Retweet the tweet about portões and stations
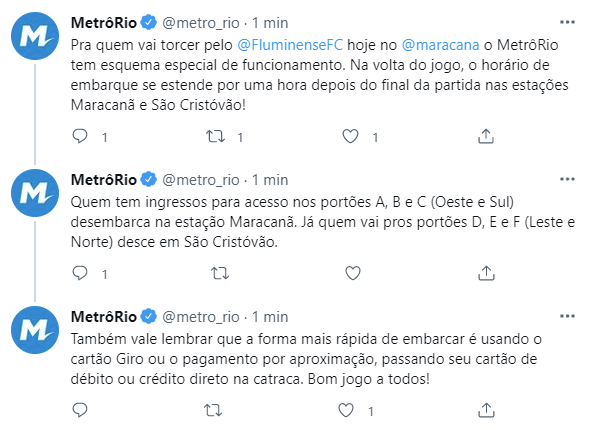The width and height of the screenshot is (591, 430). point(220,273)
